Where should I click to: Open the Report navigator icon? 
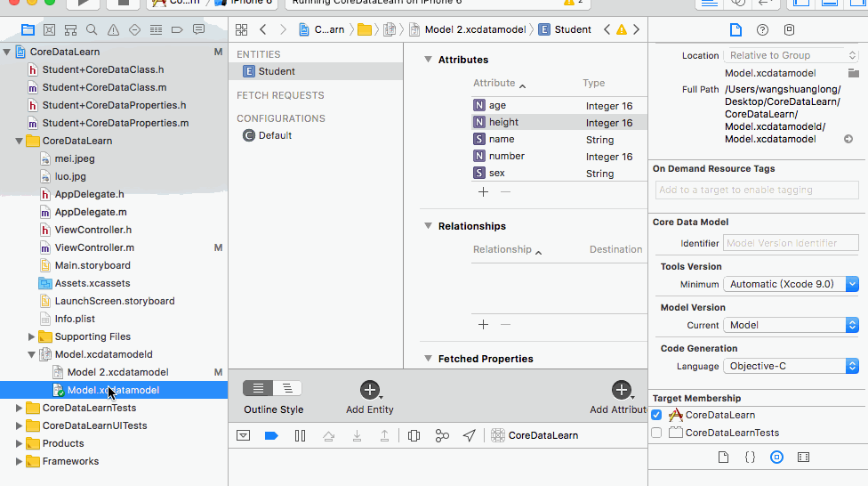[198, 29]
